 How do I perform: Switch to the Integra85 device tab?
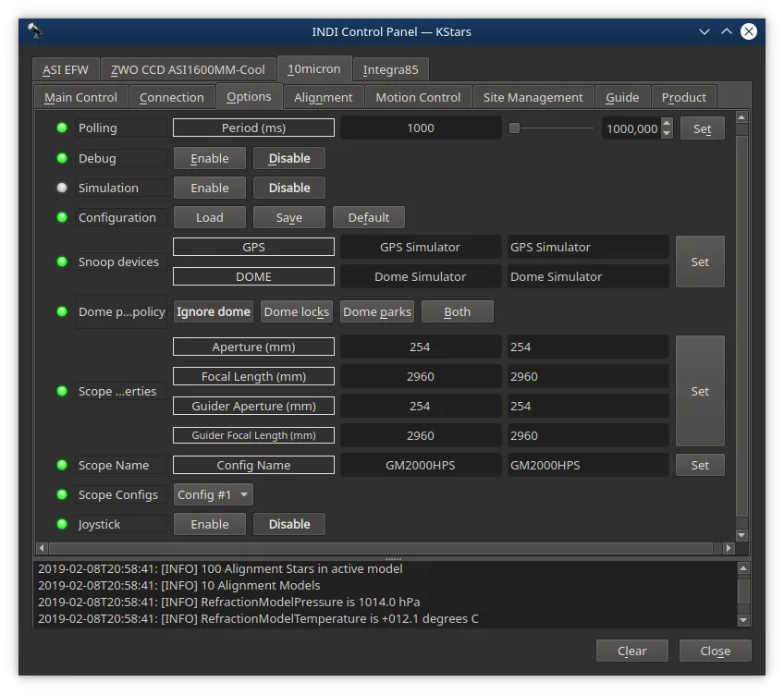coord(390,69)
